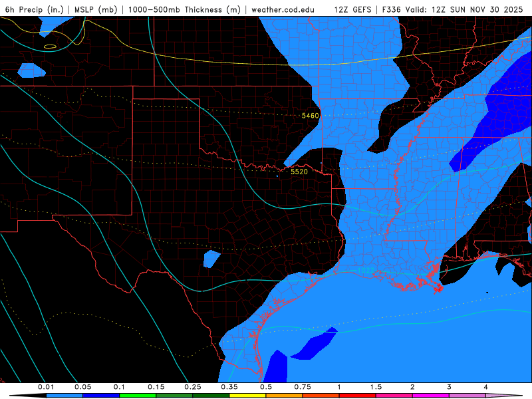This screenshot has width=532, height=399.
Task: Pick the light blue 0.01 legend swatch
Action: pos(65,396)
